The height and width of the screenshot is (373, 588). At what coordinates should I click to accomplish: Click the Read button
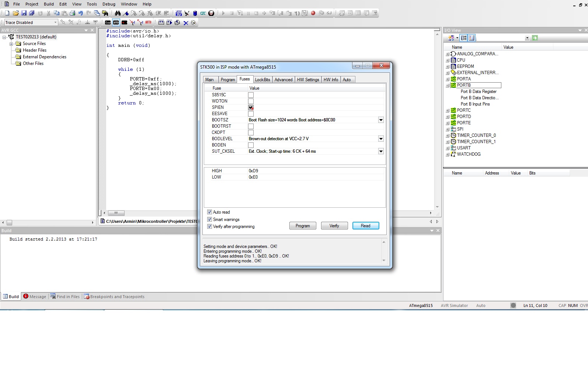pos(366,226)
